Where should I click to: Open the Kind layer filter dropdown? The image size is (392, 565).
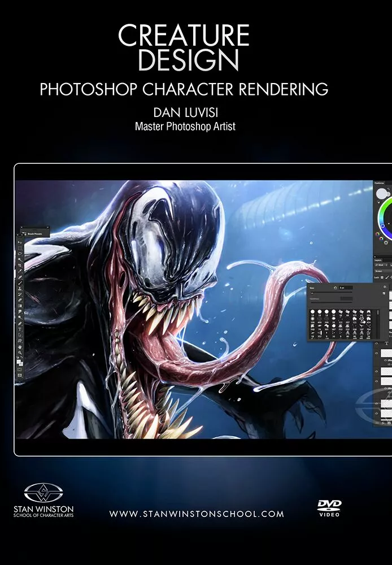pyautogui.click(x=380, y=265)
